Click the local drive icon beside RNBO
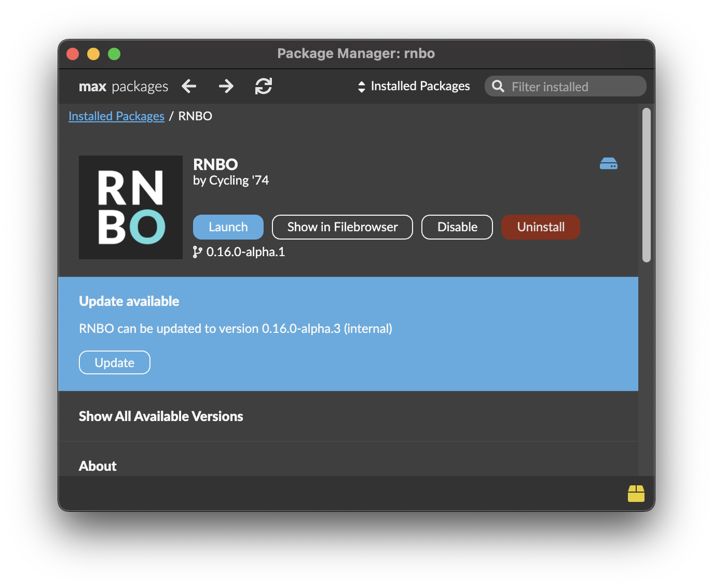713x588 pixels. [x=609, y=164]
